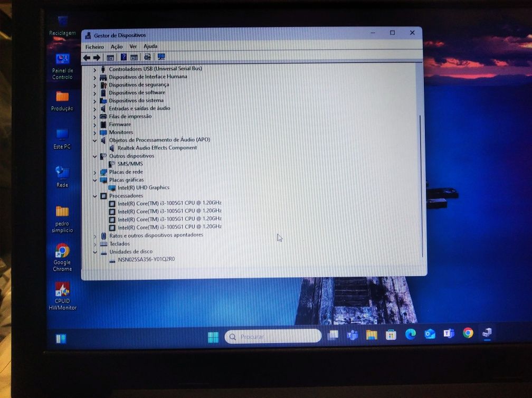Select the Google Chrome desktop shortcut

click(62, 258)
